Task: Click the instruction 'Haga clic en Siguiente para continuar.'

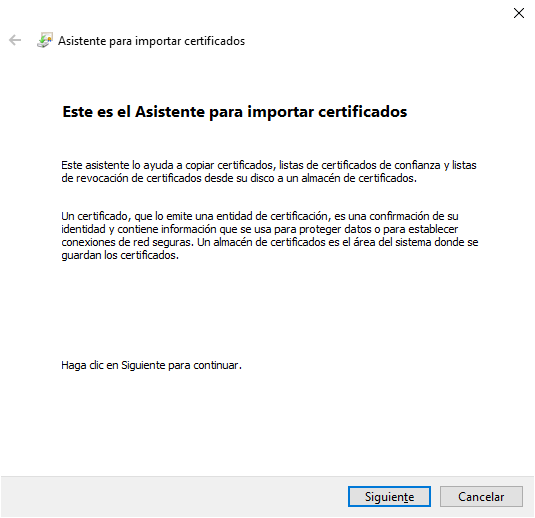Action: (x=151, y=365)
